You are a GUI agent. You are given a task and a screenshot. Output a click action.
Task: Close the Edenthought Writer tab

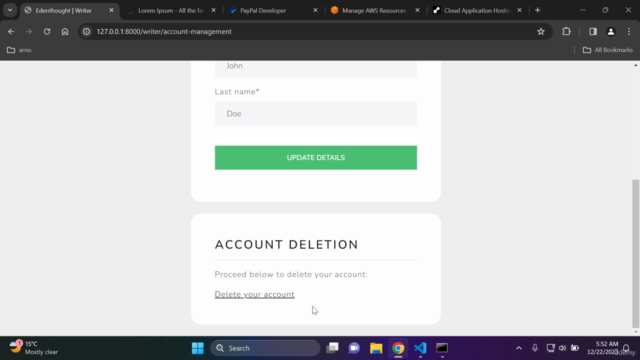pyautogui.click(x=111, y=10)
